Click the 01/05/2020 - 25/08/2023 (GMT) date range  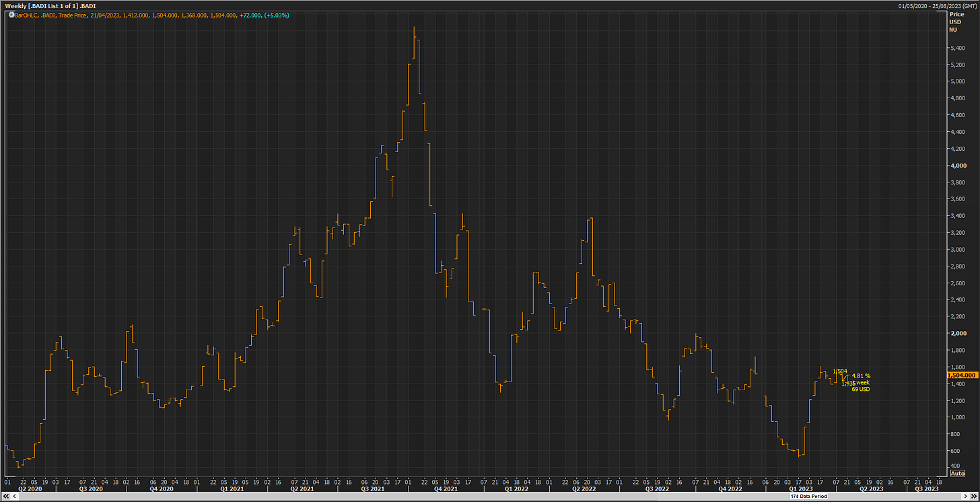tap(937, 6)
